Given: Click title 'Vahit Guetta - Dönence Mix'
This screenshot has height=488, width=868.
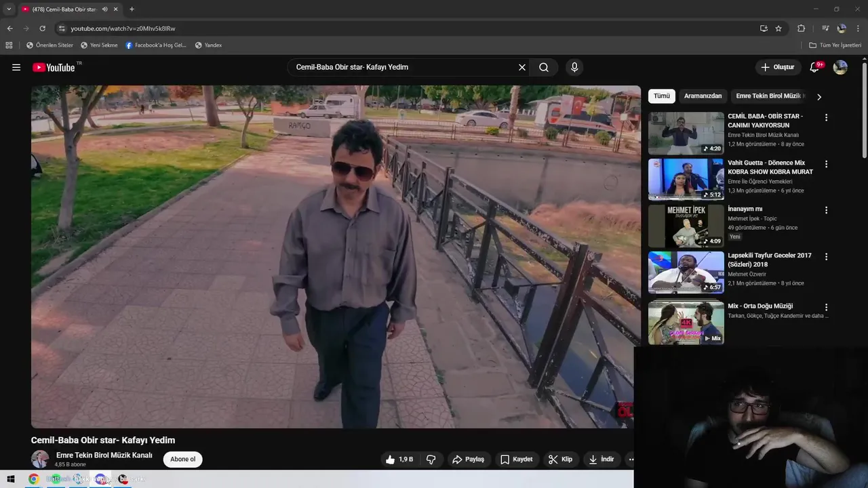Looking at the screenshot, I should click(770, 167).
